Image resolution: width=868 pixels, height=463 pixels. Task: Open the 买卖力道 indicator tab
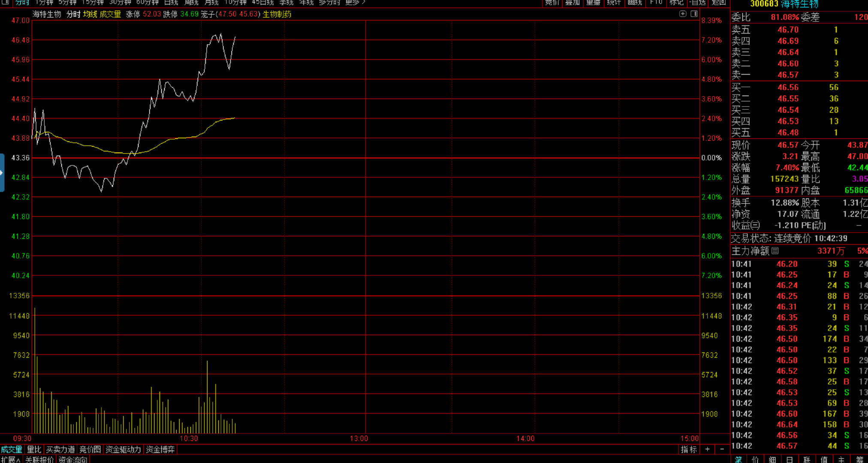point(60,449)
